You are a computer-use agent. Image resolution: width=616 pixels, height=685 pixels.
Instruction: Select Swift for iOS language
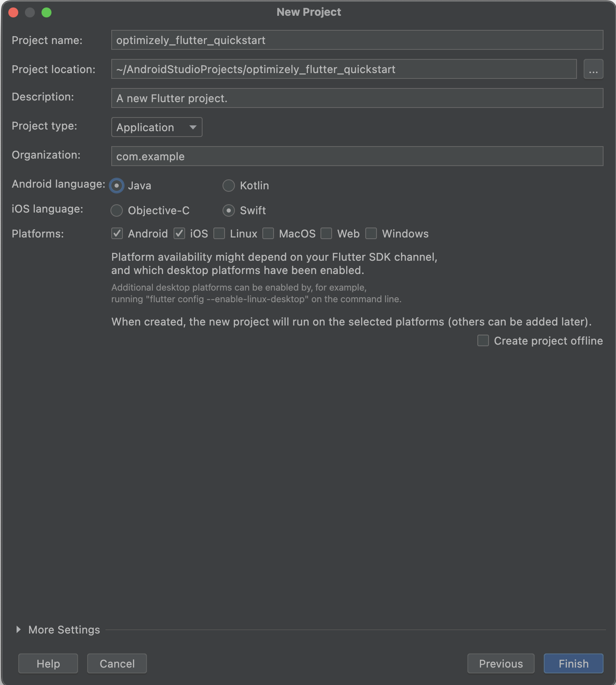(x=229, y=210)
